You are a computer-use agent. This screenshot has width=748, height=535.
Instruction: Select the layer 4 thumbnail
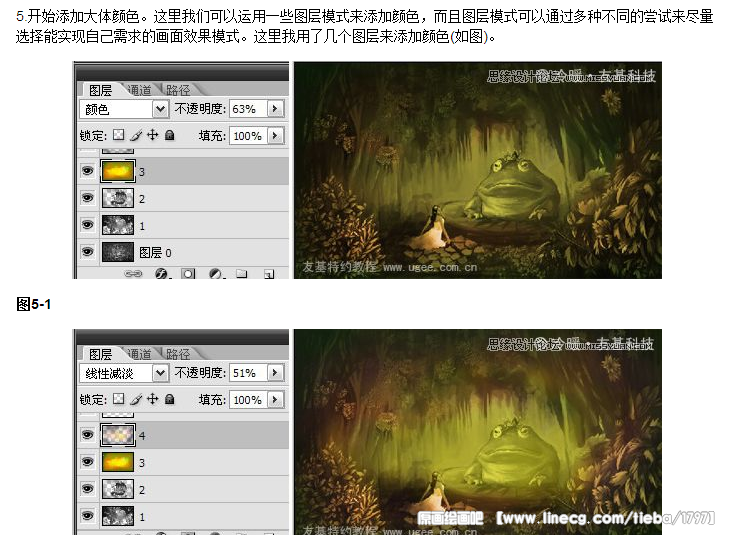[x=118, y=435]
